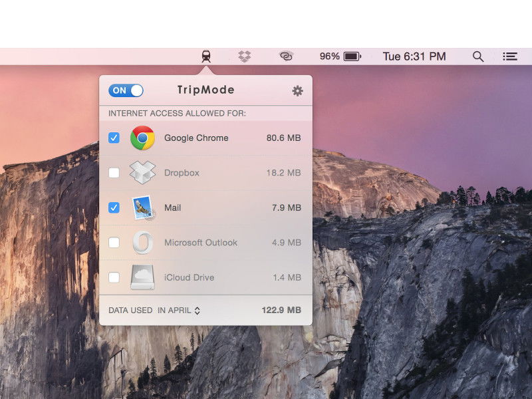Select the "Mail" app name
This screenshot has width=532, height=399.
(x=172, y=207)
